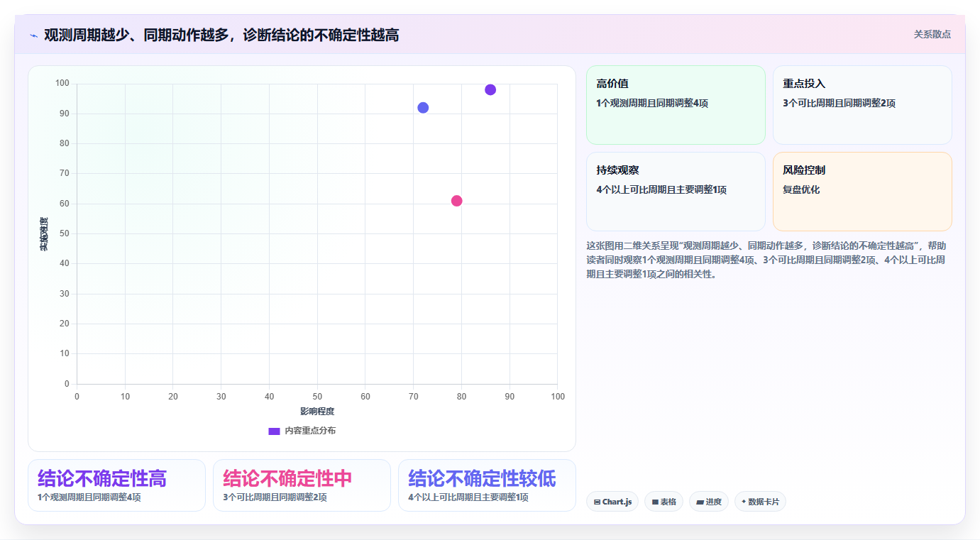The image size is (980, 540).
Task: Click the y-axis tick label 100
Action: coord(62,84)
